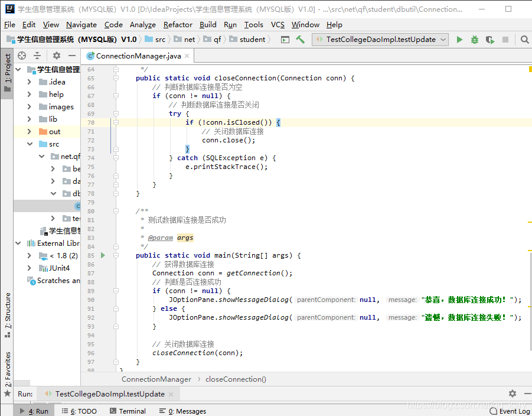
Task: Click the icon left of the hammer
Action: pos(285,40)
